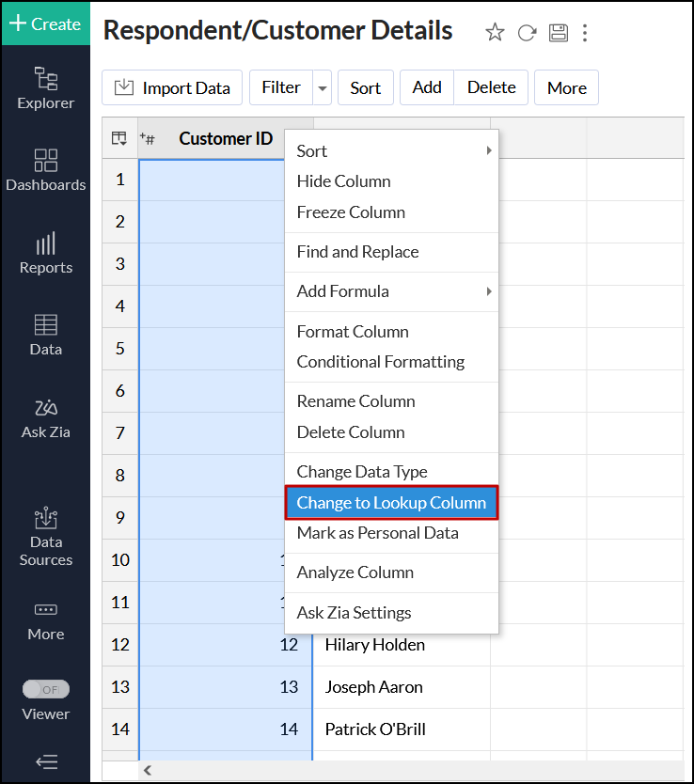694x784 pixels.
Task: Toggle the Viewer mode switch
Action: [x=45, y=689]
